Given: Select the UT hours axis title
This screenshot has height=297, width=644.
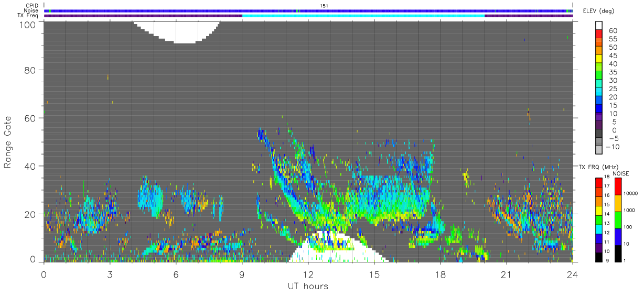Looking at the screenshot, I should pyautogui.click(x=307, y=286).
